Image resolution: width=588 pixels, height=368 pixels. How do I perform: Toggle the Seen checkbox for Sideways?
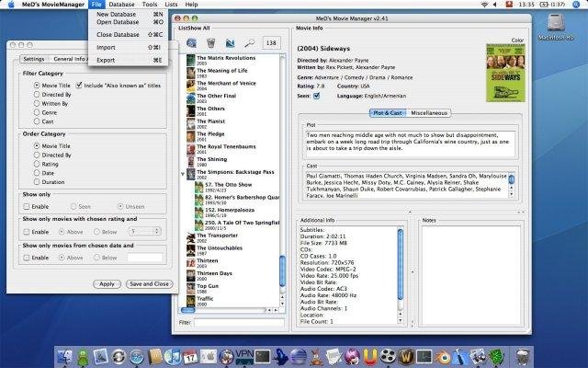tap(316, 96)
